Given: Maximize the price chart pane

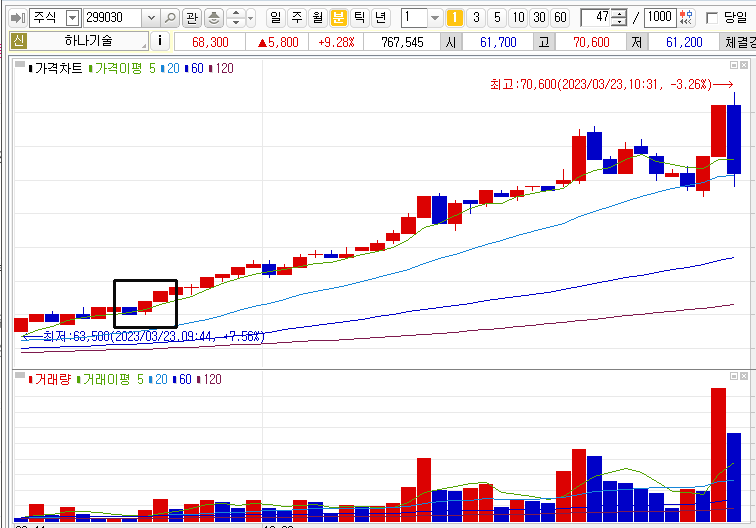Looking at the screenshot, I should [734, 65].
